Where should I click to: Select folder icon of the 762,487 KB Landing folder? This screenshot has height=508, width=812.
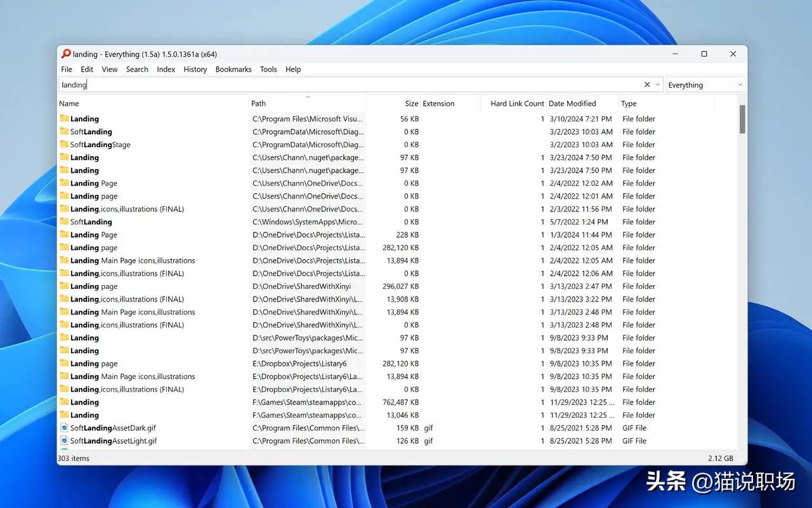point(64,402)
